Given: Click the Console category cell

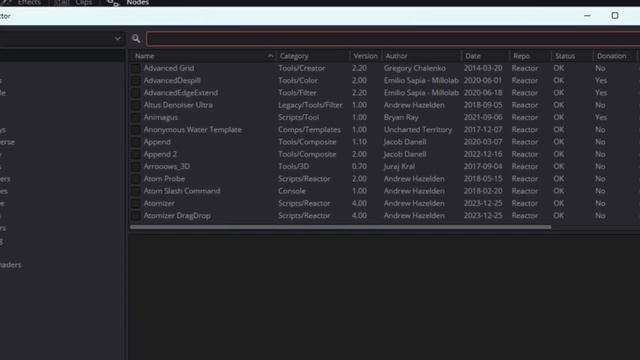Looking at the screenshot, I should (x=292, y=191).
